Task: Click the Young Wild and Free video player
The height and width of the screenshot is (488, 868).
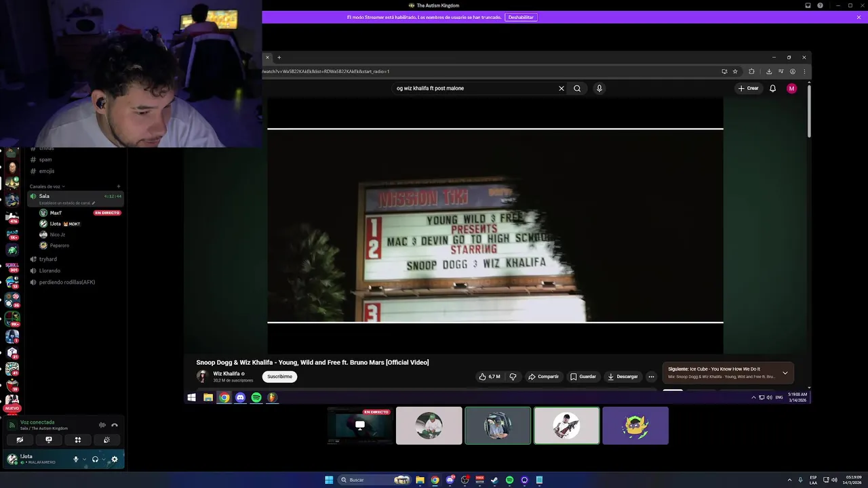Action: (x=495, y=225)
